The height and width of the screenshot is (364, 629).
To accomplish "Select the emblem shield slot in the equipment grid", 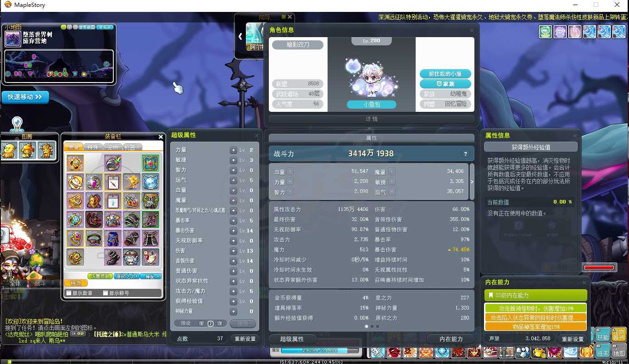I will click(x=150, y=163).
